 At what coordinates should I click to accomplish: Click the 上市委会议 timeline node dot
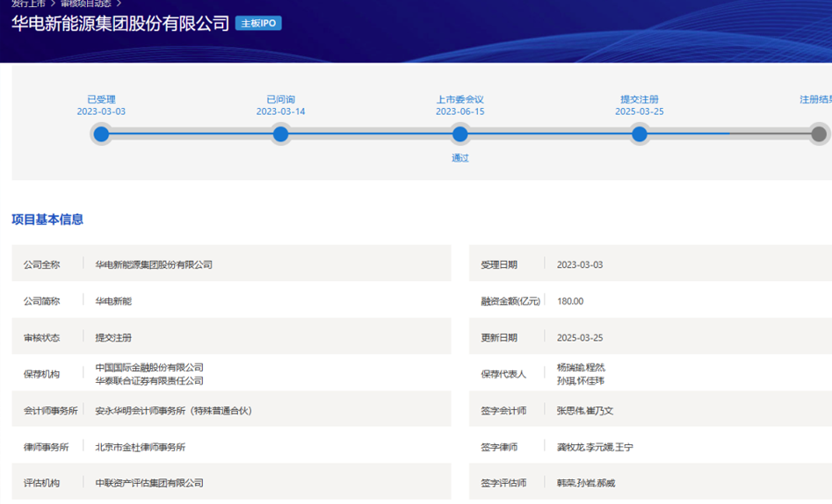460,134
